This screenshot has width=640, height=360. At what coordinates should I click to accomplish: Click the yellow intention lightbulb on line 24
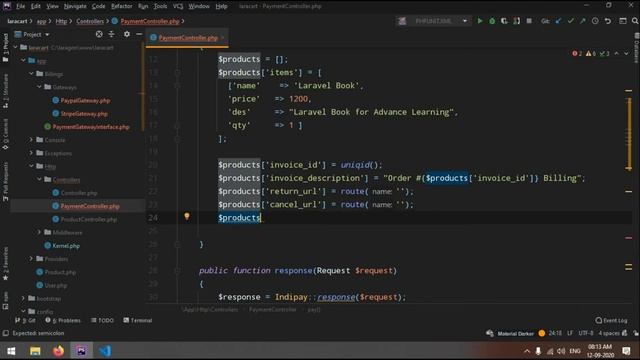(x=187, y=216)
